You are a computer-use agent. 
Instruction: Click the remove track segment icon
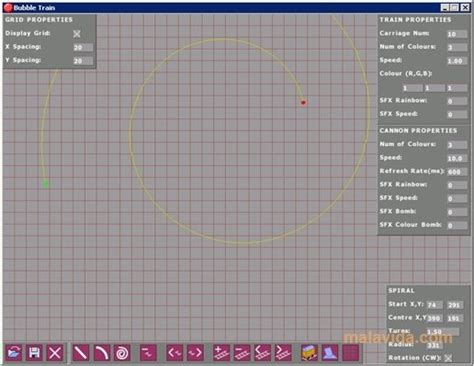(242, 352)
